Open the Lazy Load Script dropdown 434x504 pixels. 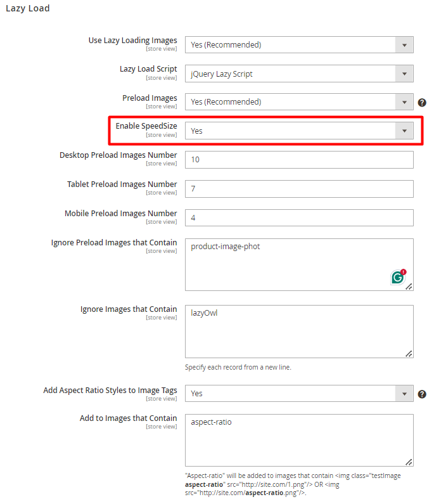[x=299, y=74]
